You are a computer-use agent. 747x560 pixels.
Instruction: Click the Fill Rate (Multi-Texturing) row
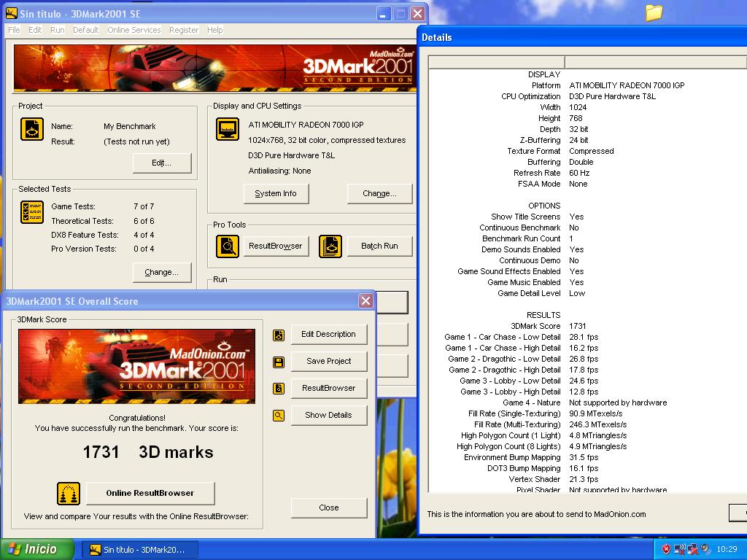(x=587, y=425)
